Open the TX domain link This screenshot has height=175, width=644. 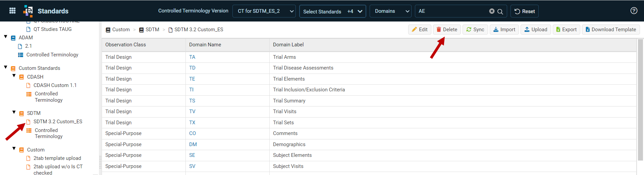pos(192,123)
